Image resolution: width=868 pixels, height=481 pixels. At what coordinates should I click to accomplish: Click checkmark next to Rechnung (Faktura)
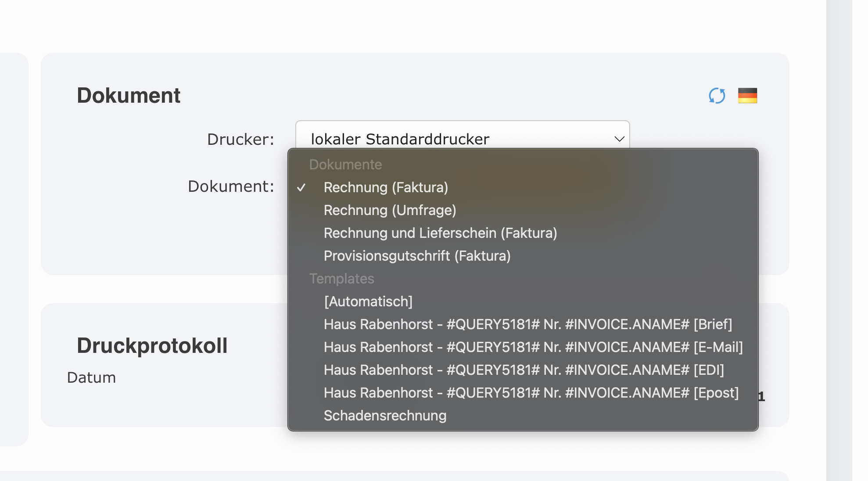[x=301, y=188]
